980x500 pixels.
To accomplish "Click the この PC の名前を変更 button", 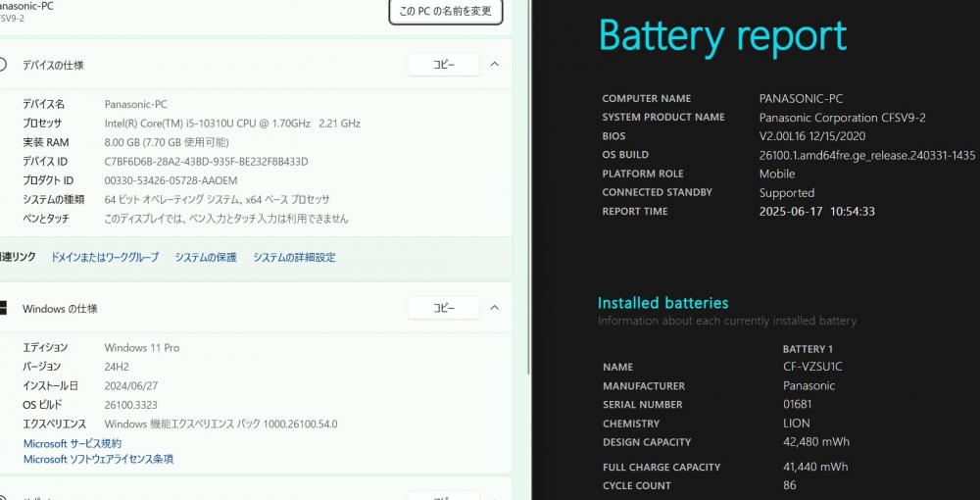I will (446, 12).
